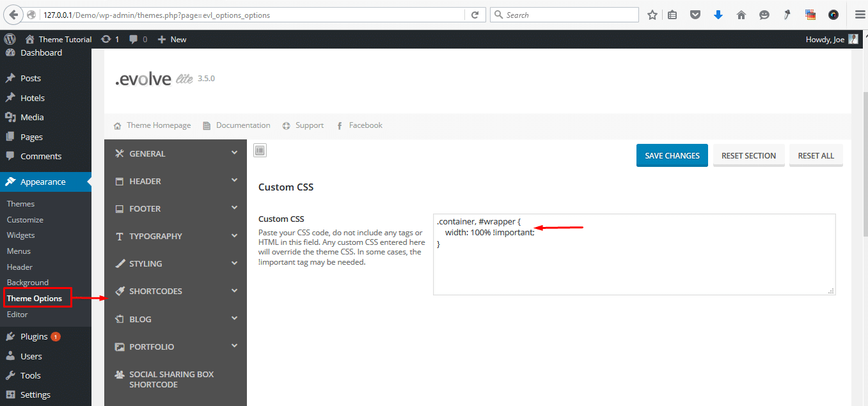Click the plus New content button

pyautogui.click(x=172, y=39)
